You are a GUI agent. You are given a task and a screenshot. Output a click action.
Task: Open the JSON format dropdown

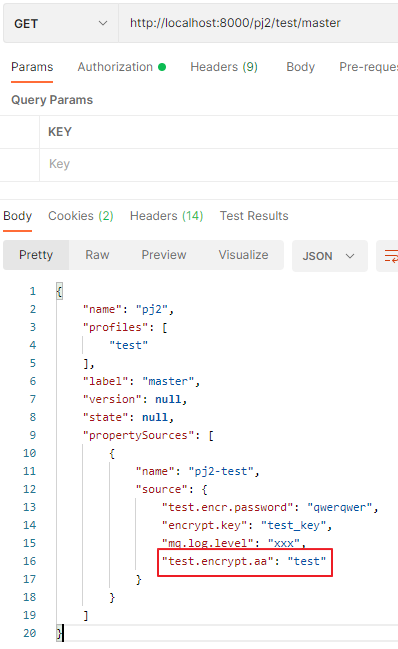click(x=329, y=256)
